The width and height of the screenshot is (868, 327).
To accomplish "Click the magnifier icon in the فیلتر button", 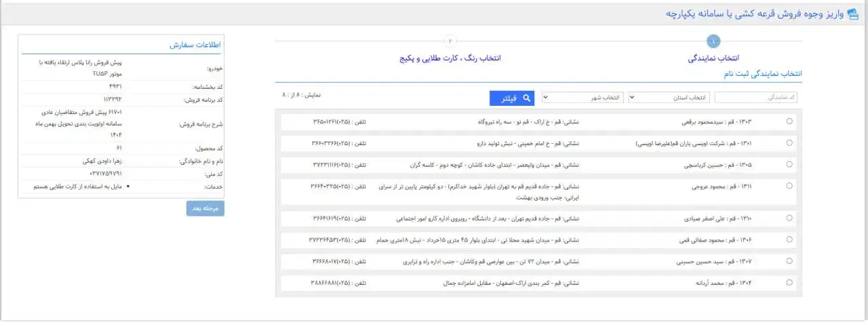I will point(526,98).
